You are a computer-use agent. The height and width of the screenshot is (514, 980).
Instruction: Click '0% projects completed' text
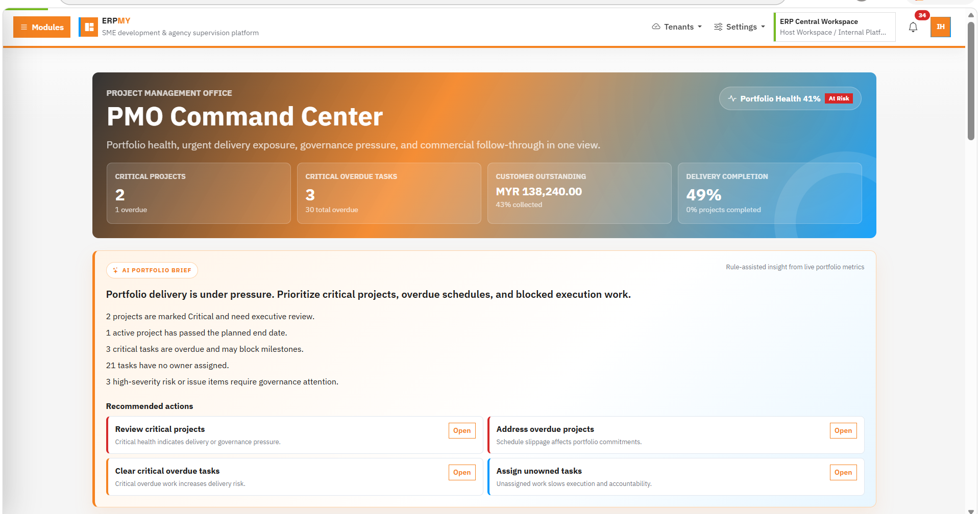pos(723,210)
